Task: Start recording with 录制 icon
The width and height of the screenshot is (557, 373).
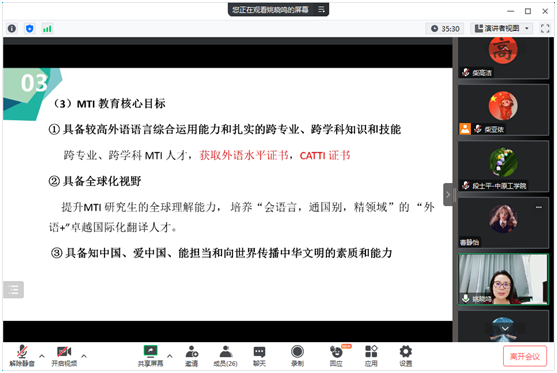Action: (x=297, y=356)
